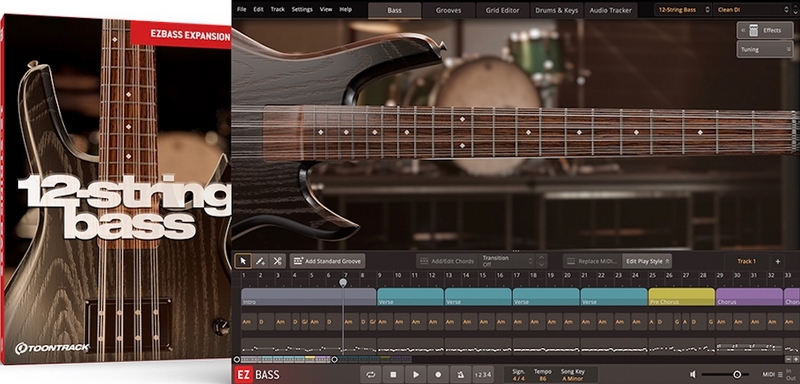This screenshot has width=800, height=384.
Task: Open the Edit menu
Action: click(258, 9)
